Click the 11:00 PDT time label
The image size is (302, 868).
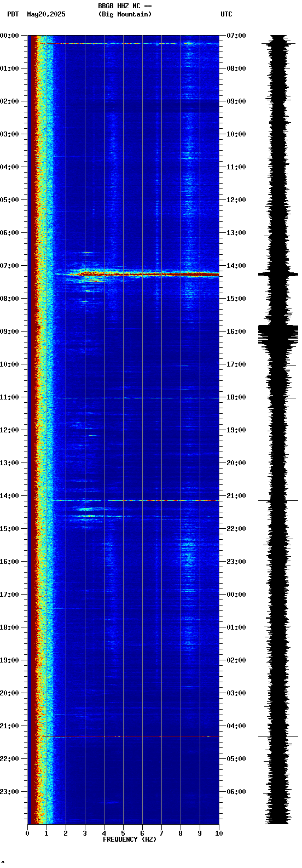tap(9, 397)
